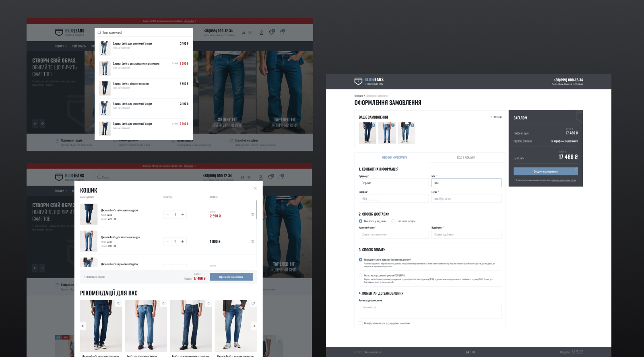Click the cart popup scrollbar
Image resolution: width=644 pixels, height=357 pixels.
pyautogui.click(x=256, y=210)
